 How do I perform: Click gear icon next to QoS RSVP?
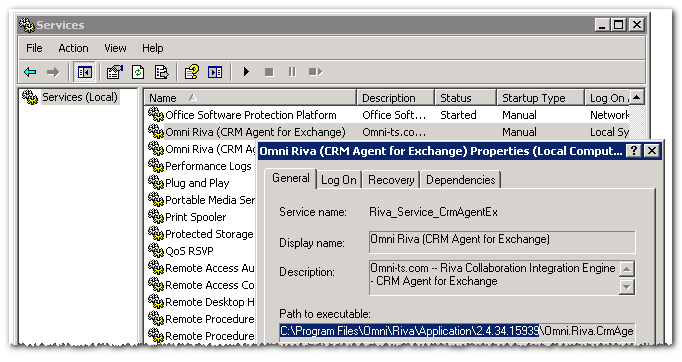155,250
